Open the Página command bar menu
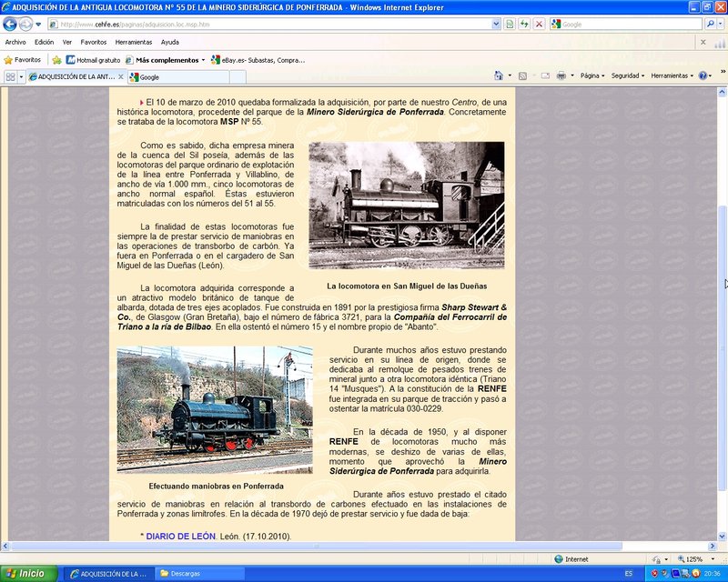Image resolution: width=728 pixels, height=582 pixels. point(592,75)
